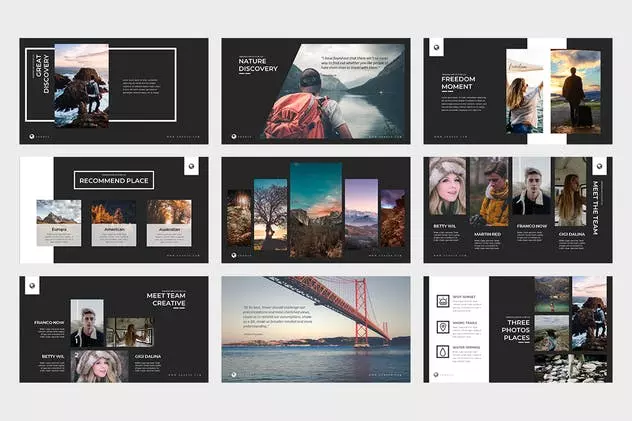Click globe logo at bottom of Great Discovery slide
This screenshot has width=632, height=421.
32,137
